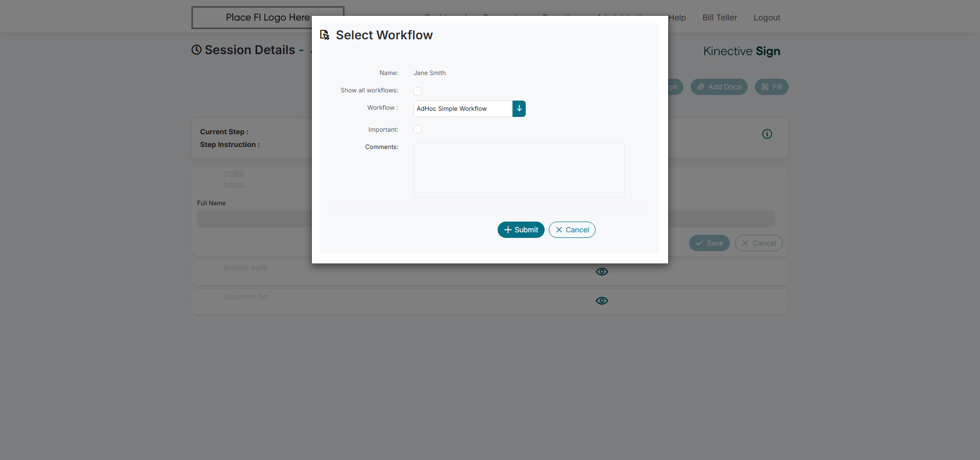Open the Help menu

point(677,17)
